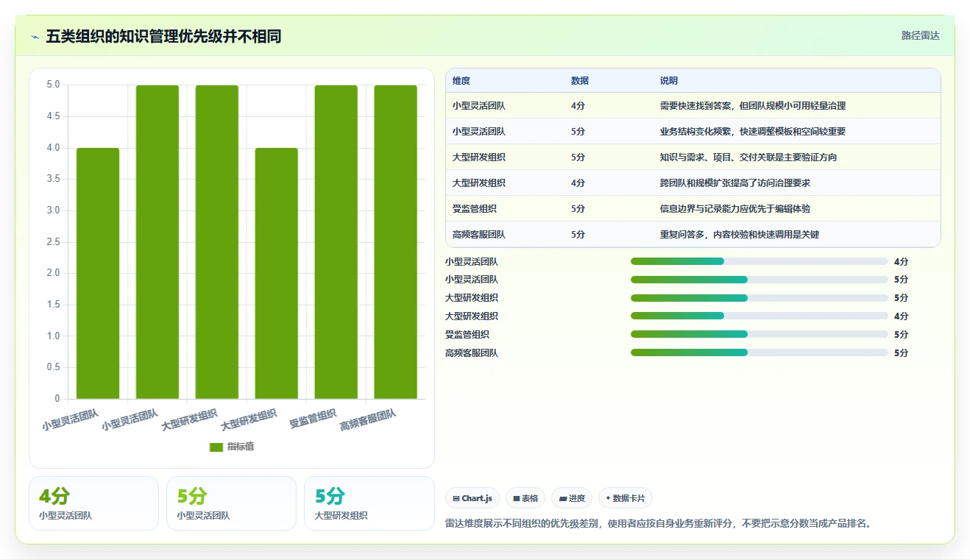
Task: Select the Chart.js chip
Action: tap(472, 498)
